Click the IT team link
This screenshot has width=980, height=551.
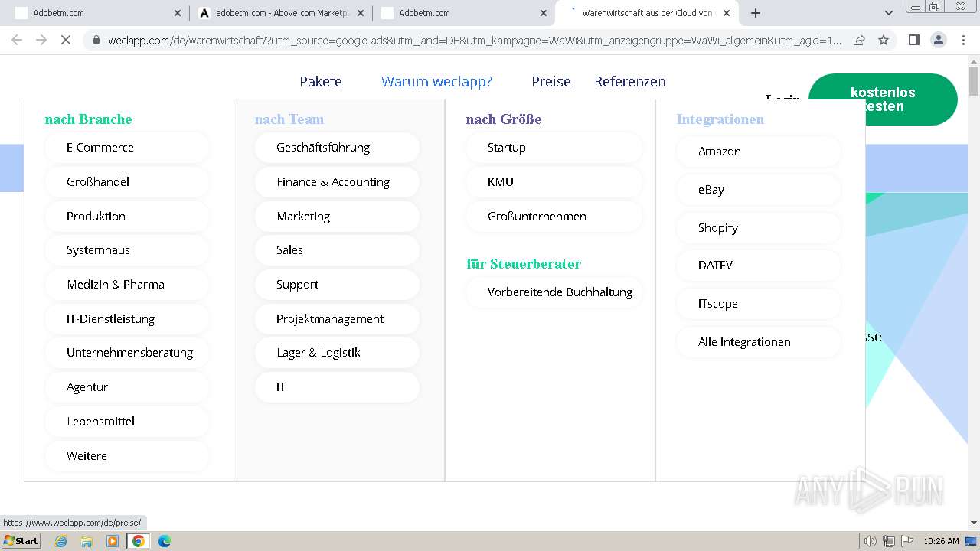338,387
